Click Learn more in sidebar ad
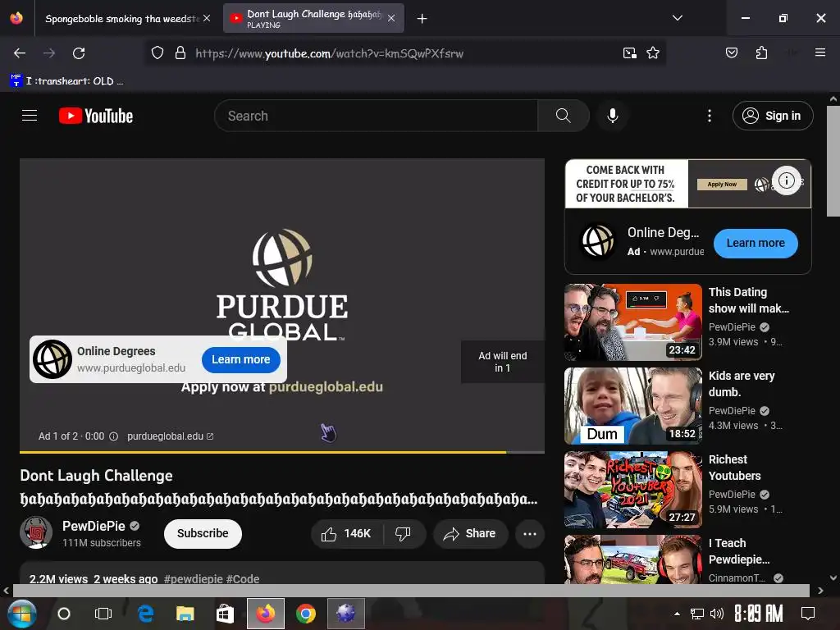This screenshot has width=840, height=630. click(756, 243)
